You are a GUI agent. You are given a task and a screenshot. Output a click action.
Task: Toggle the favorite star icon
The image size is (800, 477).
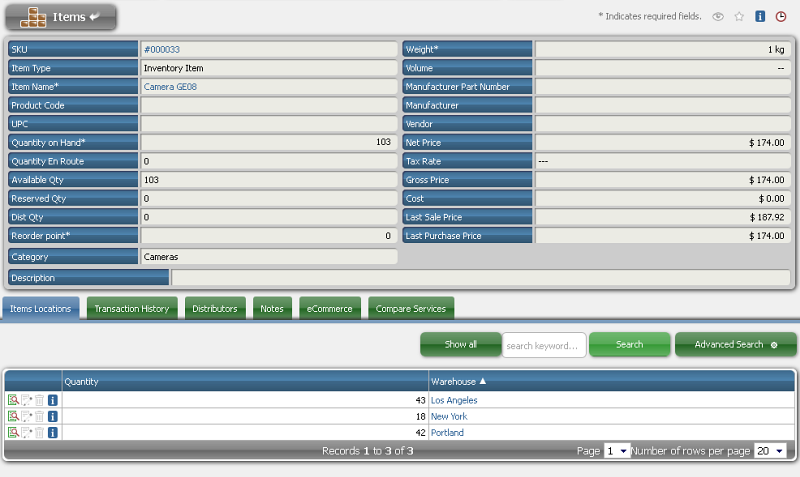click(x=739, y=17)
